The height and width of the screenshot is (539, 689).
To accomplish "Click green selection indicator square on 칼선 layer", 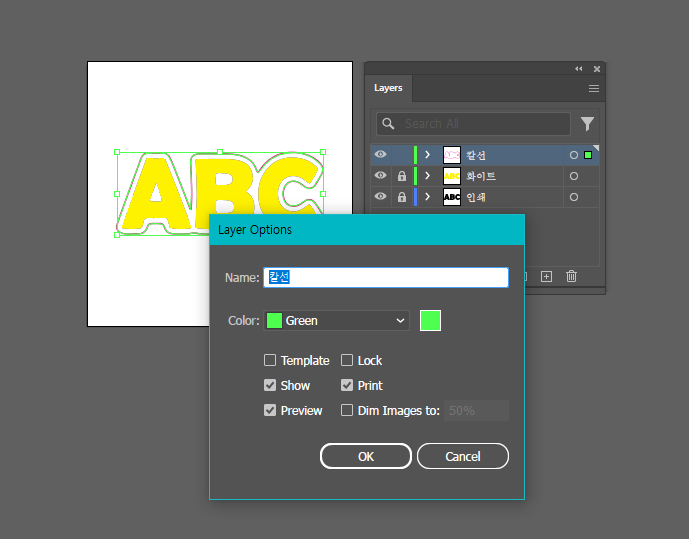I will (588, 155).
